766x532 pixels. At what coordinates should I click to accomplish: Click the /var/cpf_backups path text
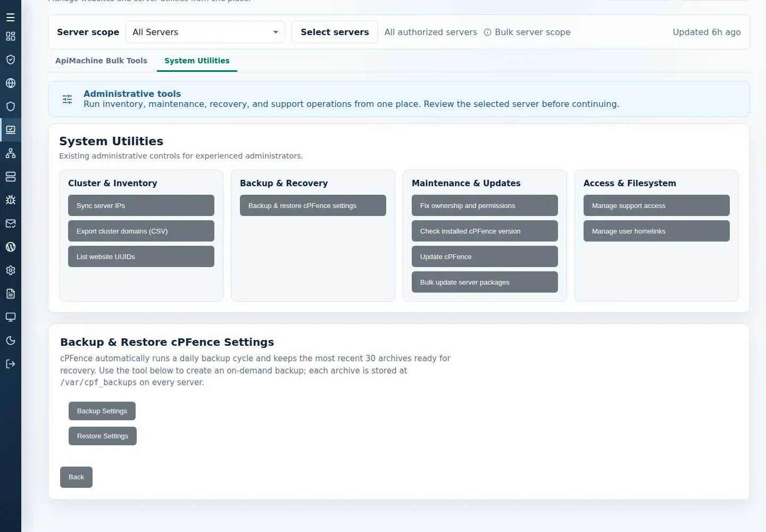pos(98,383)
